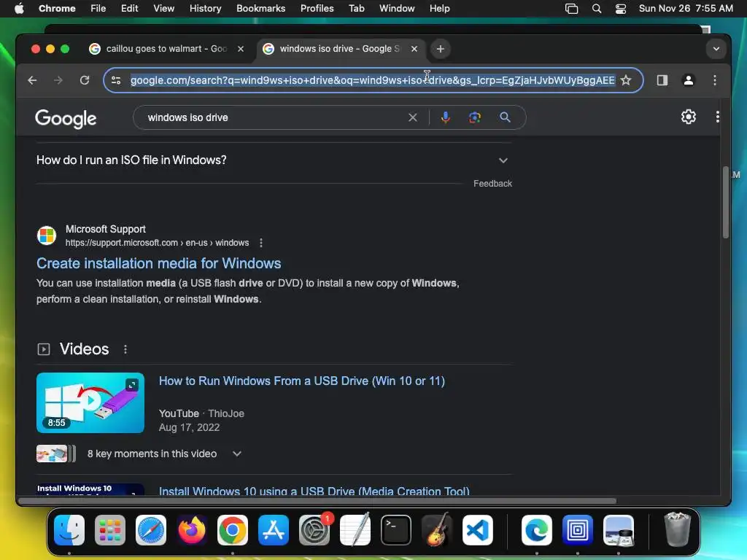
Task: Open more options next to Videos heading
Action: coord(125,349)
